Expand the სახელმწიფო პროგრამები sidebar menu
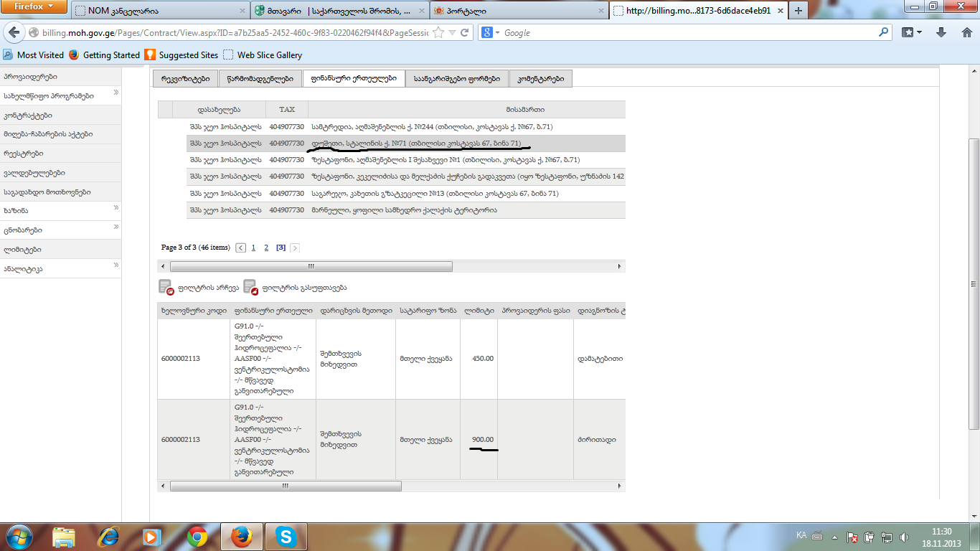 116,94
